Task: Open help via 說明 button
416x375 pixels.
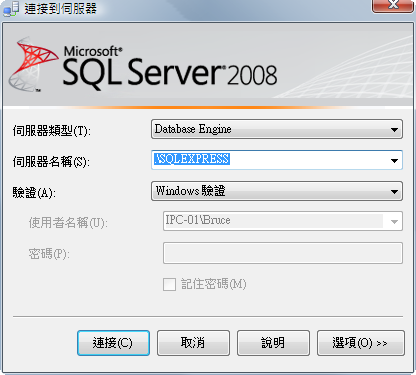Action: 273,343
